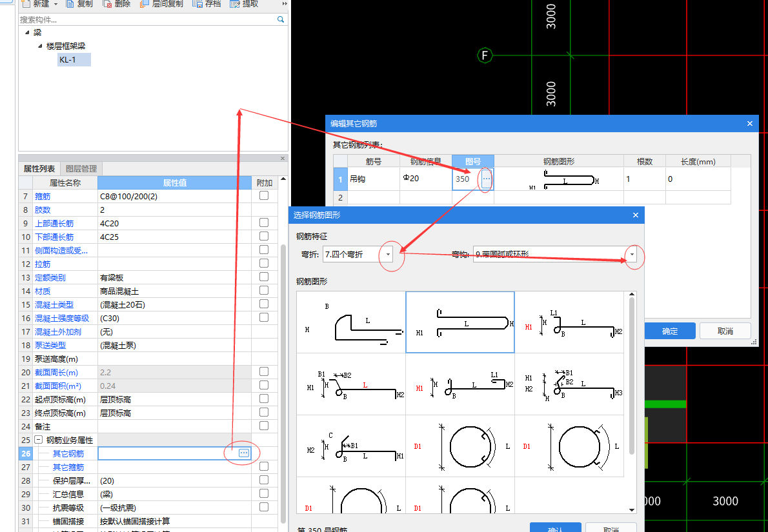
Task: Select the highlighted shape with H1, L, H
Action: pyautogui.click(x=460, y=322)
